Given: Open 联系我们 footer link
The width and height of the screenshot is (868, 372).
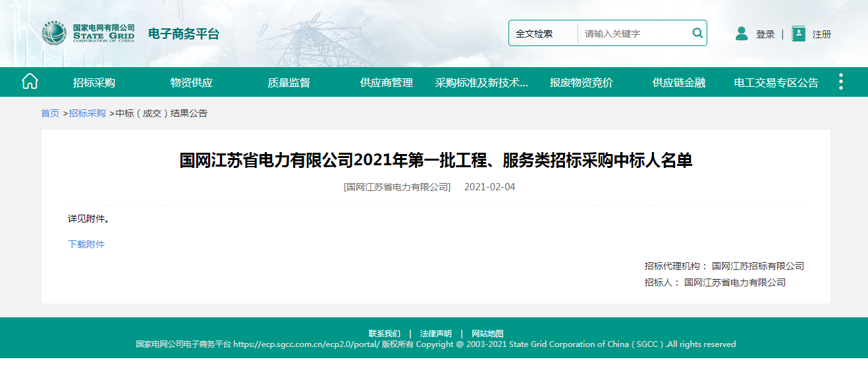Looking at the screenshot, I should coord(384,334).
